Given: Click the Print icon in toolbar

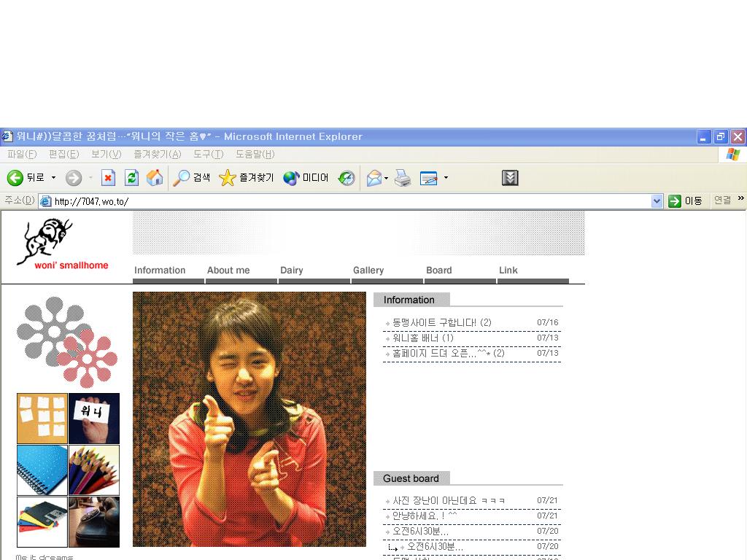Looking at the screenshot, I should pos(403,178).
